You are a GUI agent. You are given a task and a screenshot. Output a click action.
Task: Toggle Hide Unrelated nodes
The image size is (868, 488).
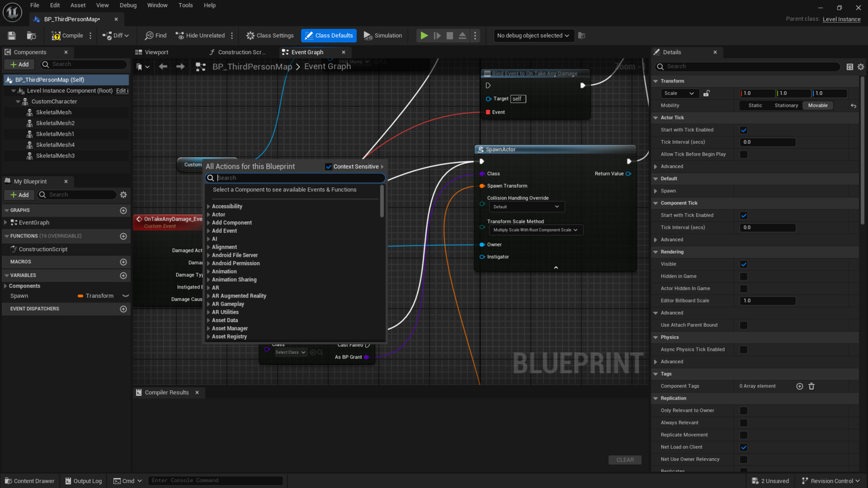[x=200, y=36]
